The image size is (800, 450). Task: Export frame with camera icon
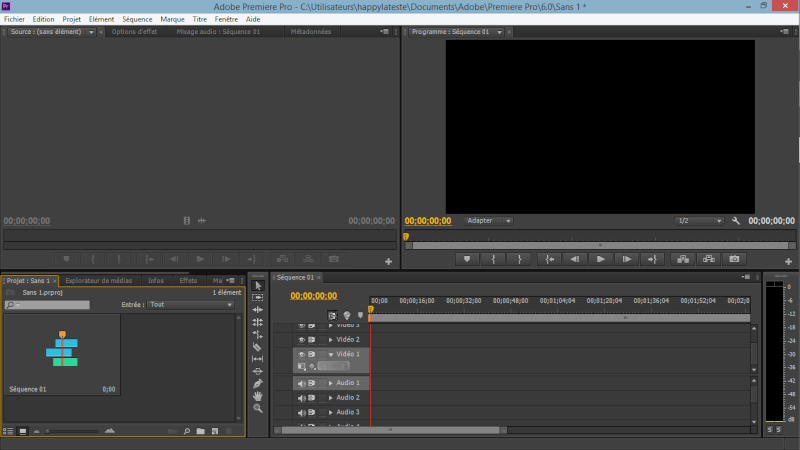click(734, 259)
